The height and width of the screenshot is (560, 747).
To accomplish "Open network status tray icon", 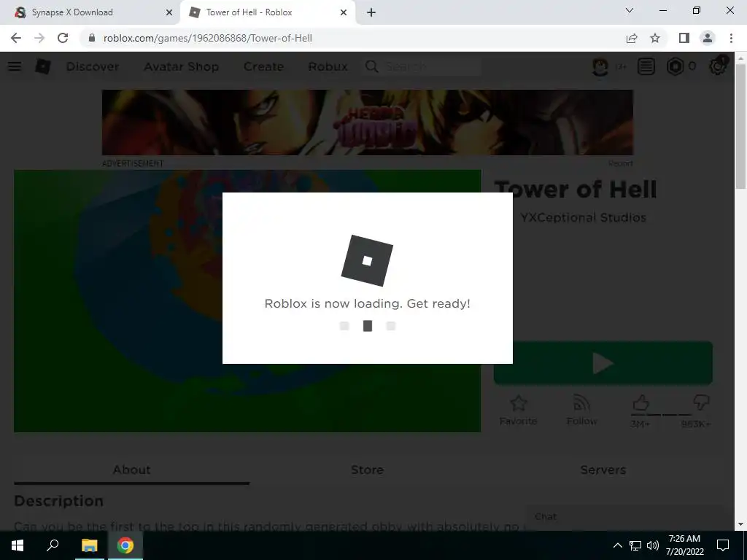I will (635, 545).
